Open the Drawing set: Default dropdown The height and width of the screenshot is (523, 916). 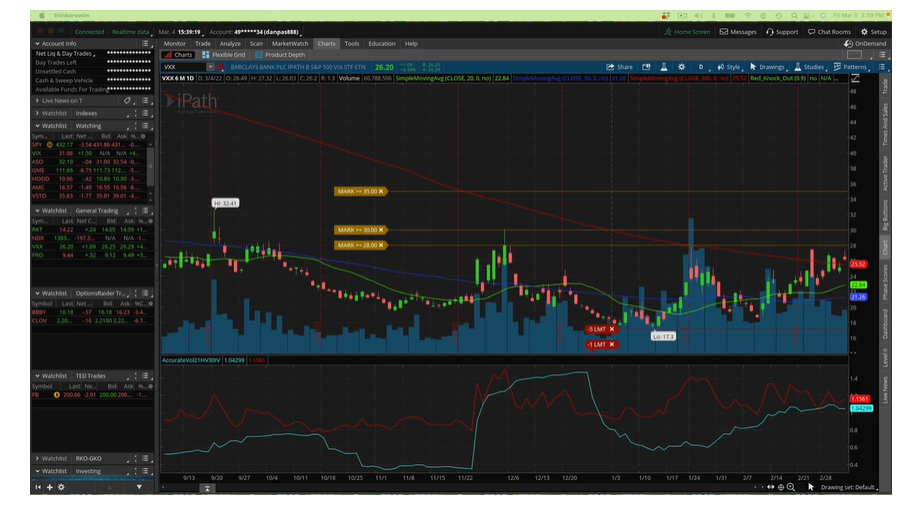[849, 487]
